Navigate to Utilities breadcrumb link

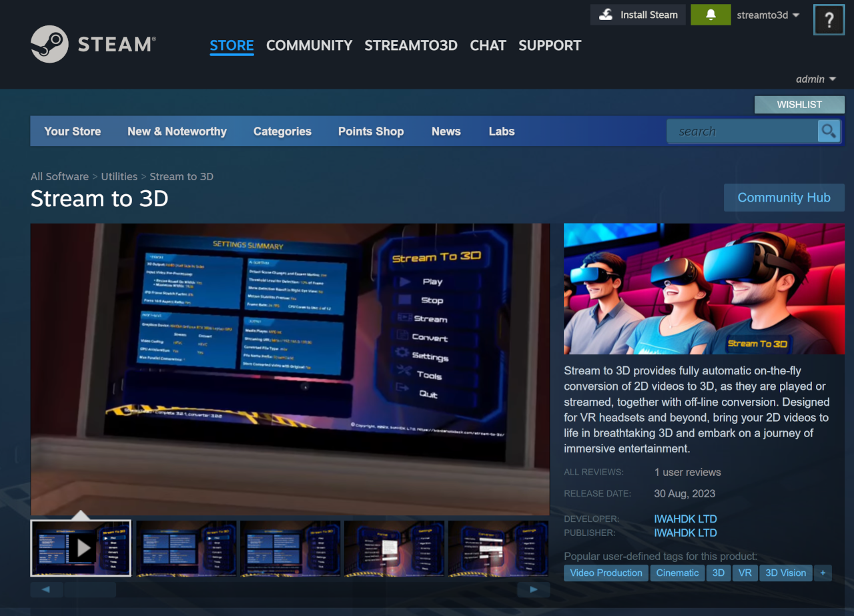coord(119,176)
